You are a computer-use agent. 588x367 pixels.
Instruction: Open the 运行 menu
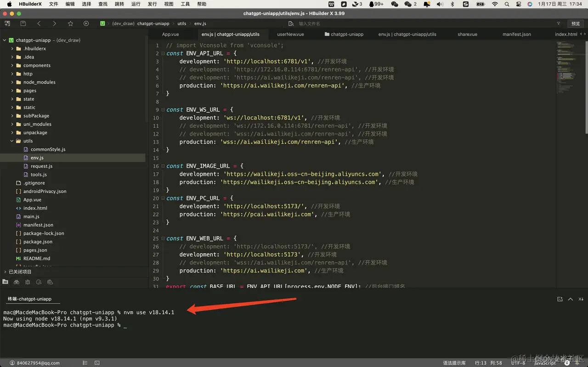136,4
